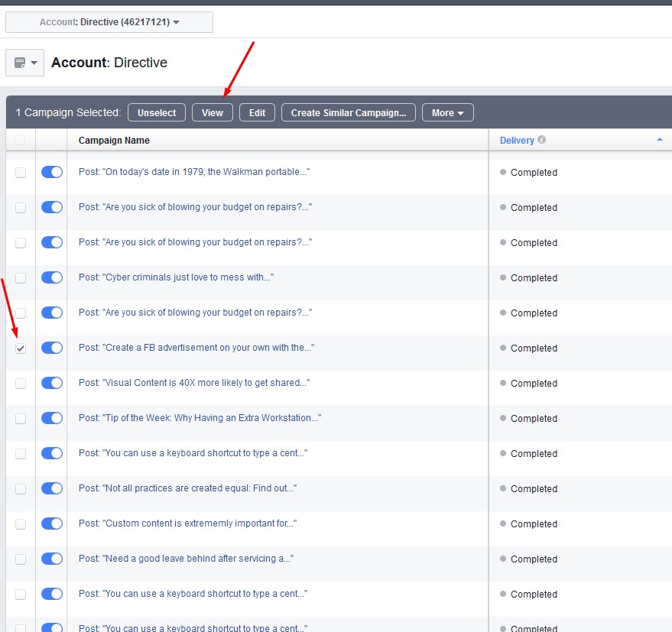This screenshot has height=632, width=672.
Task: Uncheck the Create a FB advertisement campaign
Action: [21, 348]
